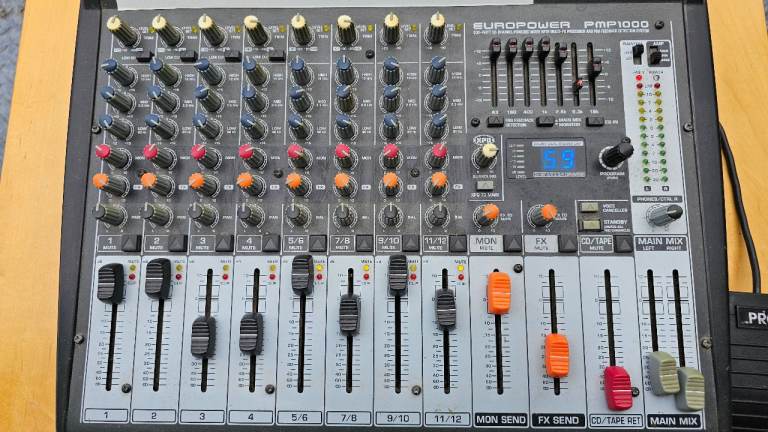Click the black Program selector knob

[x=616, y=153]
